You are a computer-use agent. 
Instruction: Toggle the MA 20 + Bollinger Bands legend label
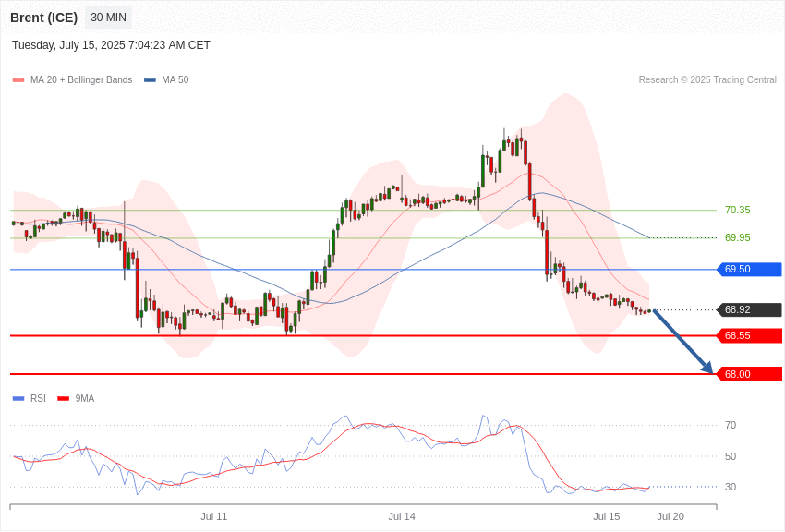click(x=81, y=80)
